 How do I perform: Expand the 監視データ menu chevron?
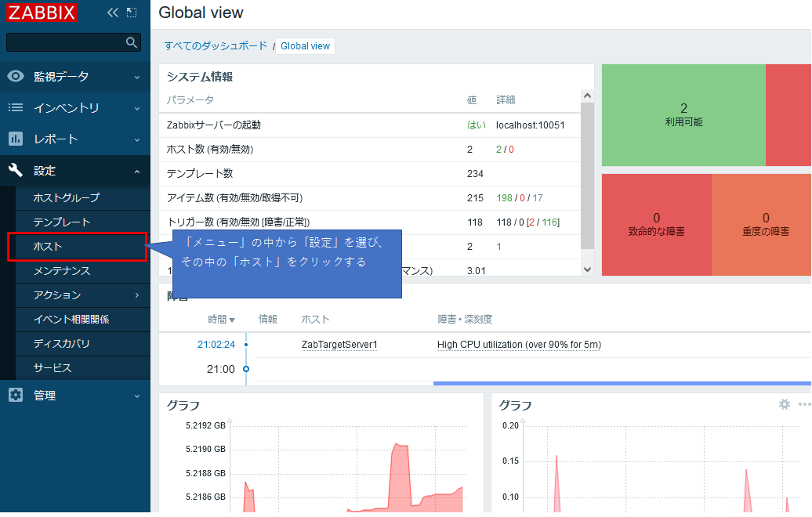[137, 77]
